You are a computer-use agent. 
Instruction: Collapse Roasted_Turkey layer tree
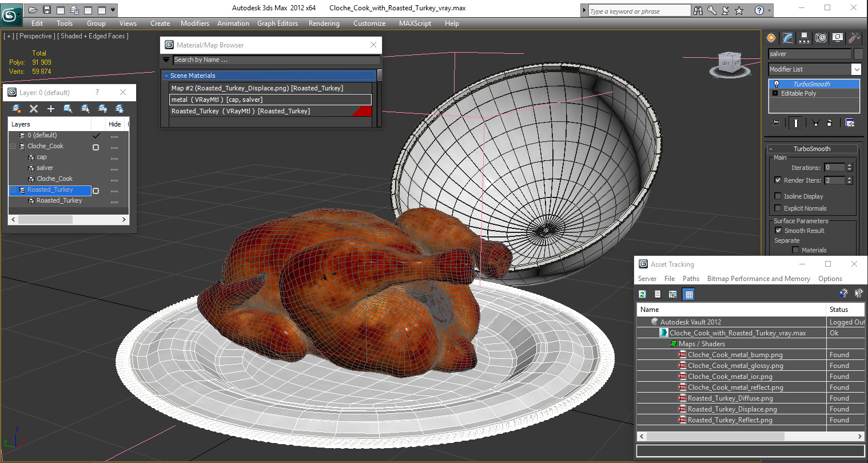[x=13, y=189]
